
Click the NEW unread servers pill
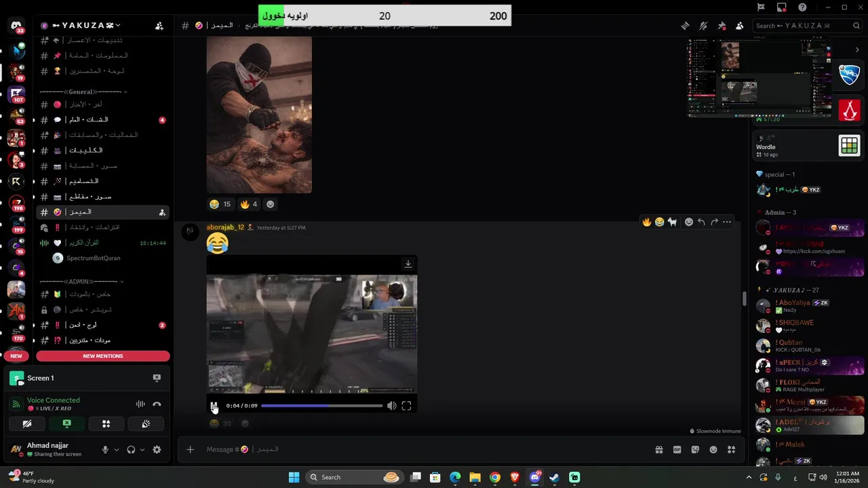pos(16,356)
